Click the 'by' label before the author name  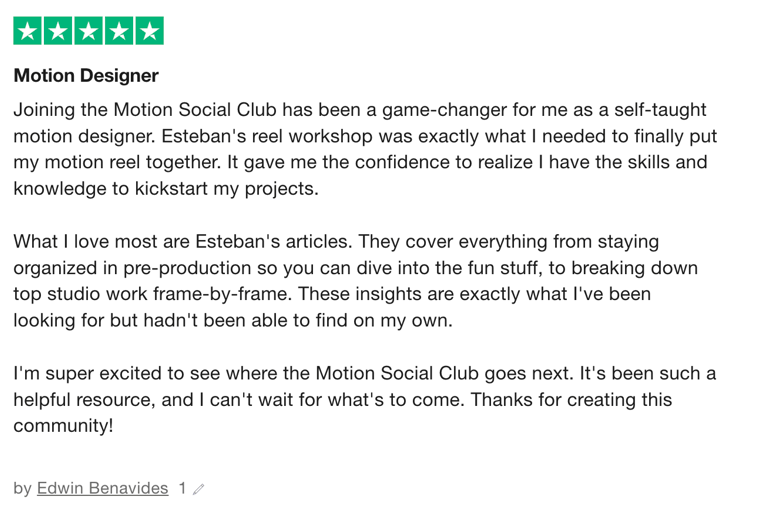click(x=23, y=489)
